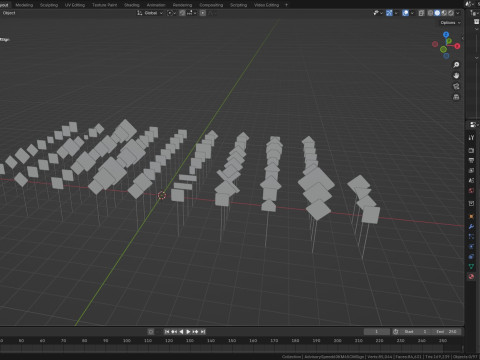This screenshot has height=360, width=480.
Task: Open the World properties tab
Action: (471, 191)
